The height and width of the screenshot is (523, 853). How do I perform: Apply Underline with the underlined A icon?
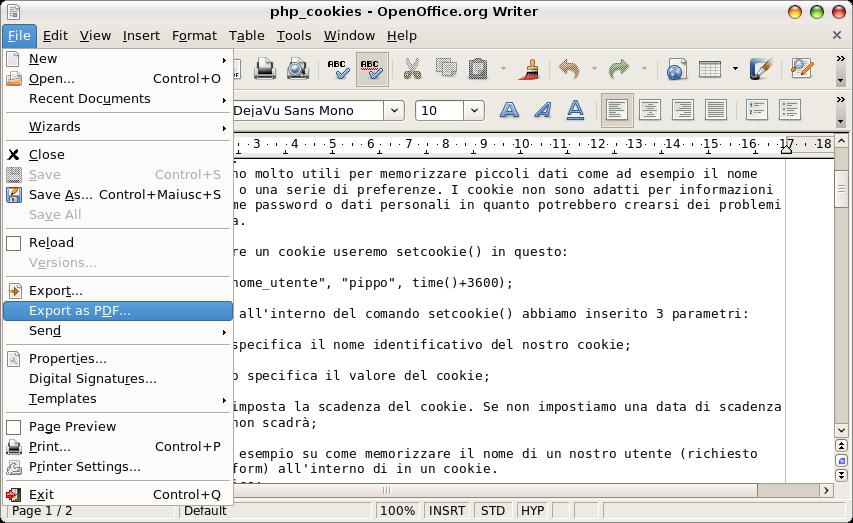(575, 110)
